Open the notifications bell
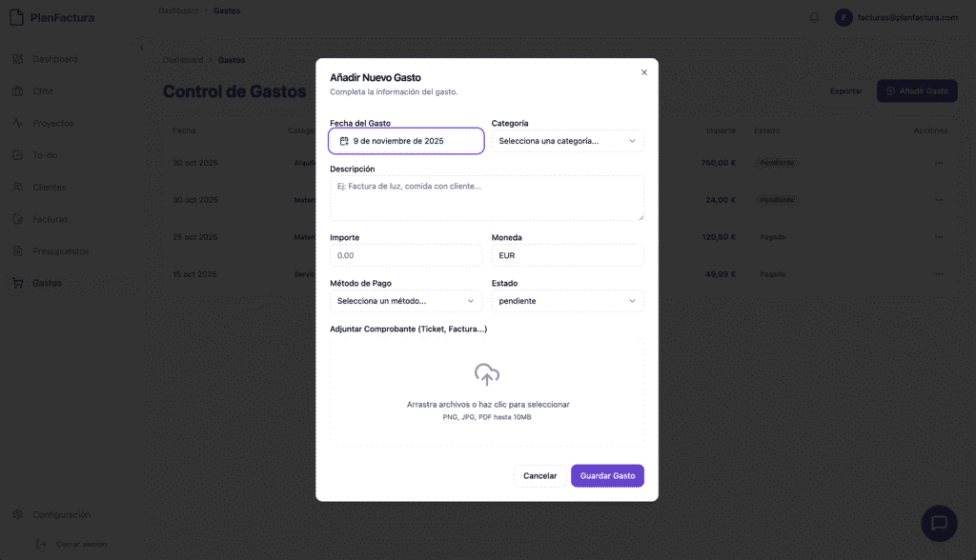 point(814,17)
